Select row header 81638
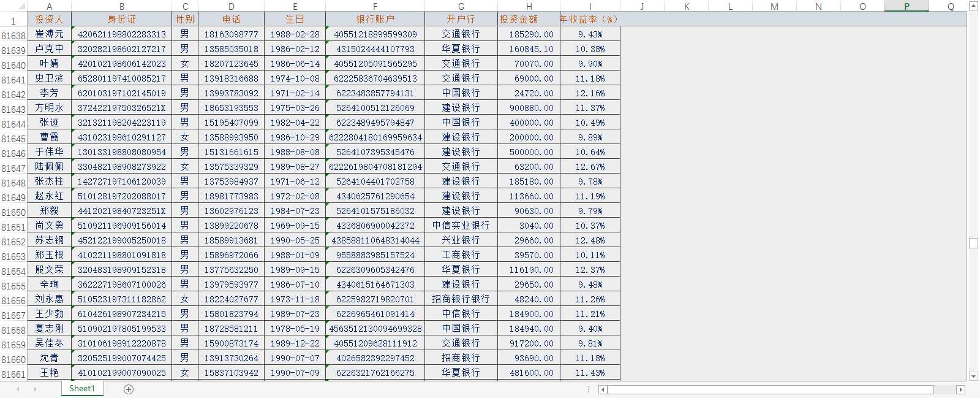 pyautogui.click(x=13, y=36)
